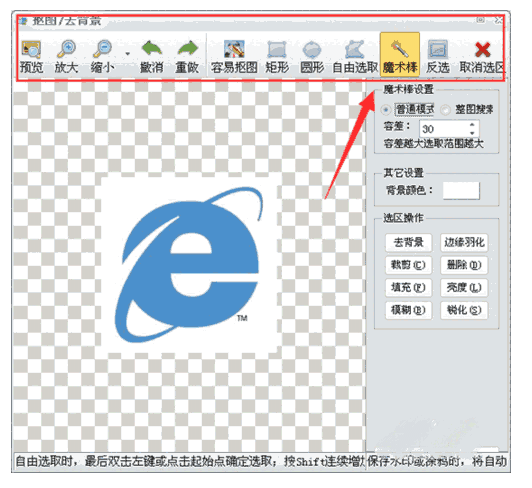Select the 魔术棒 magic wand tool
This screenshot has height=488, width=532.
[400, 54]
